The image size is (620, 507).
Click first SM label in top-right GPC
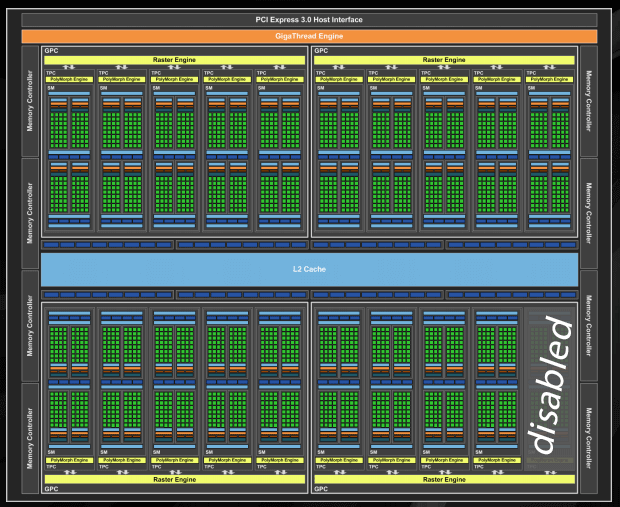pyautogui.click(x=321, y=88)
